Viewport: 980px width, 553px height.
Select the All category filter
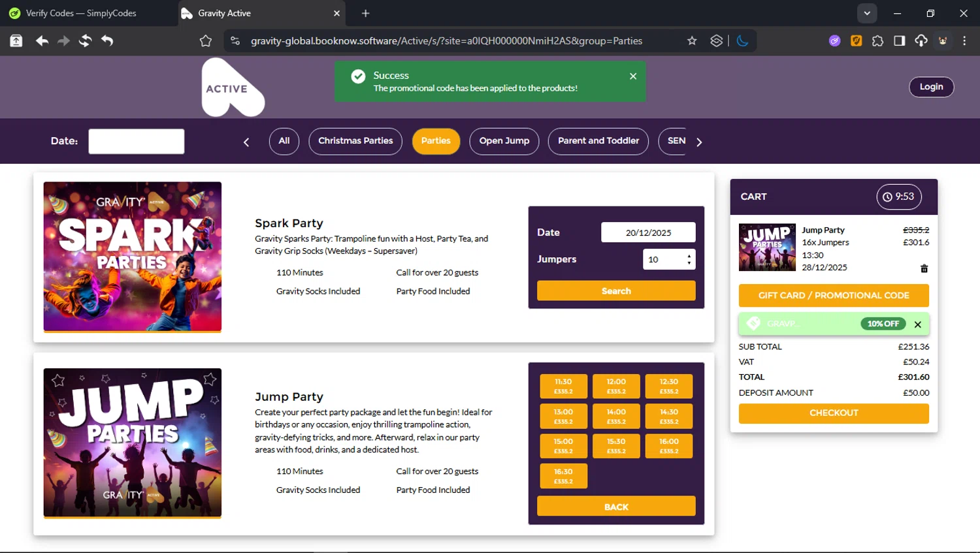pyautogui.click(x=284, y=141)
